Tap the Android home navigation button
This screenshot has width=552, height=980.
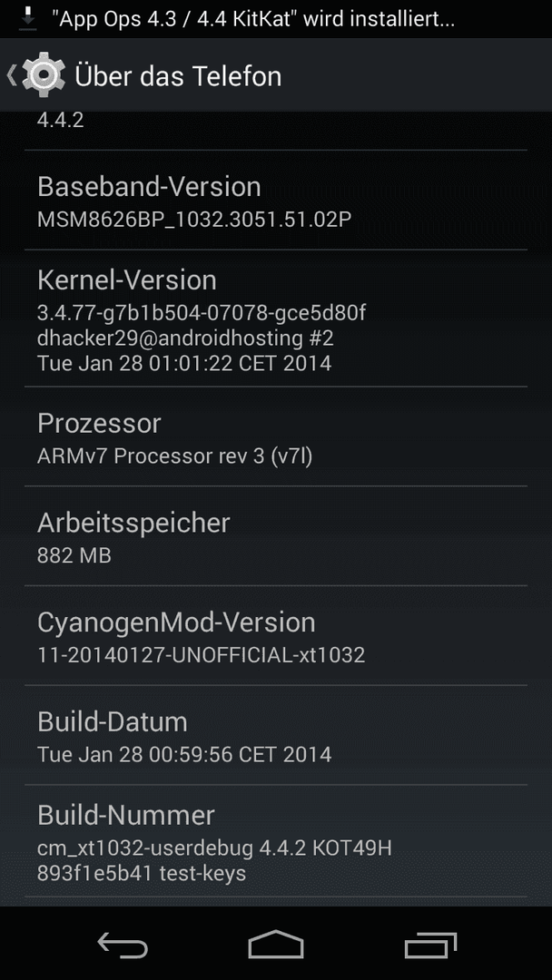tap(276, 945)
